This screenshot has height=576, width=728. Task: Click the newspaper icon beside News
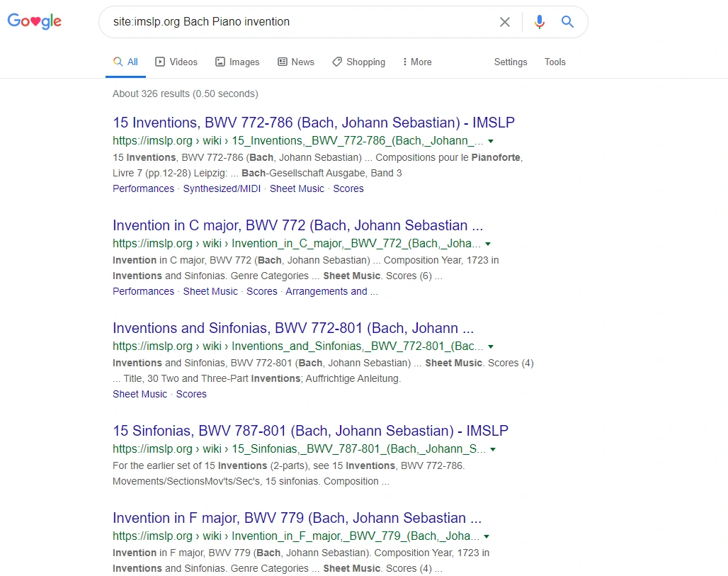282,62
